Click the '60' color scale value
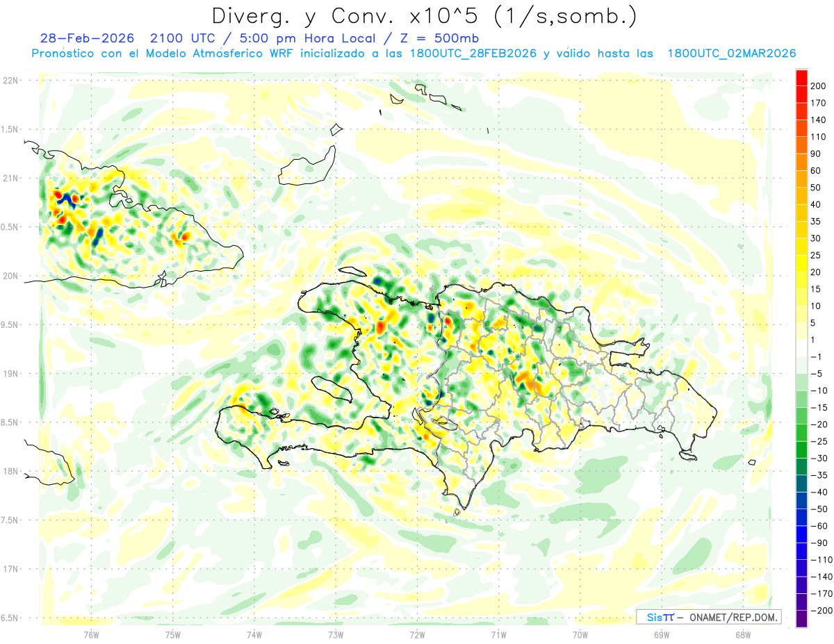 click(x=816, y=170)
